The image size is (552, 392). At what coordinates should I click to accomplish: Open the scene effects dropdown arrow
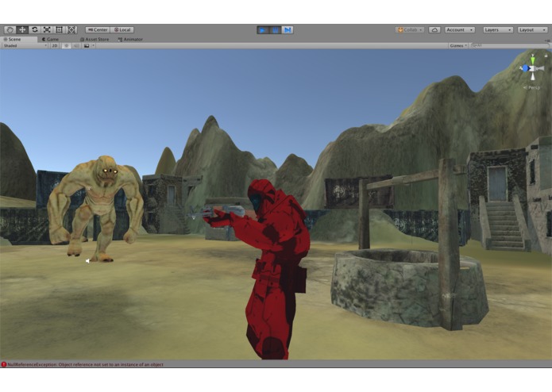click(93, 46)
